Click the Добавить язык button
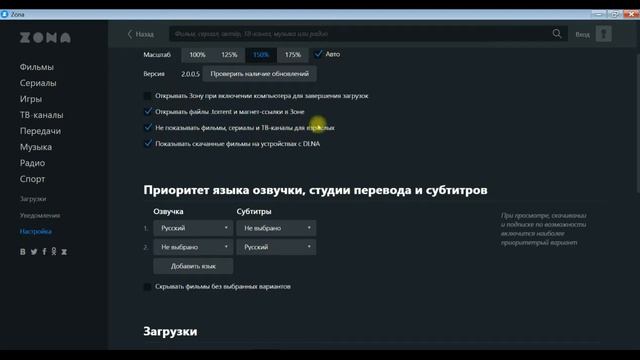The height and width of the screenshot is (360, 640). 193,266
